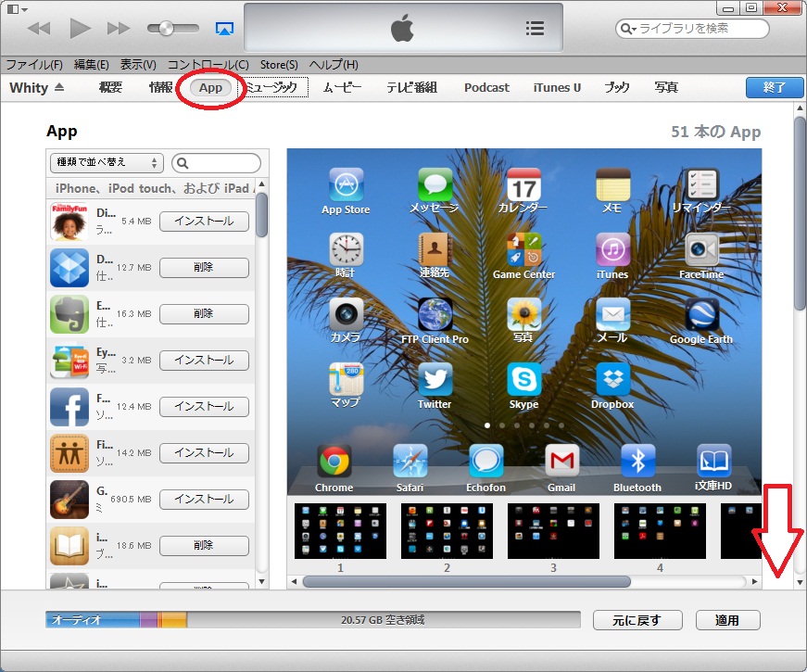This screenshot has width=807, height=672.
Task: Select home screen page 2 thumbnail
Action: point(447,531)
